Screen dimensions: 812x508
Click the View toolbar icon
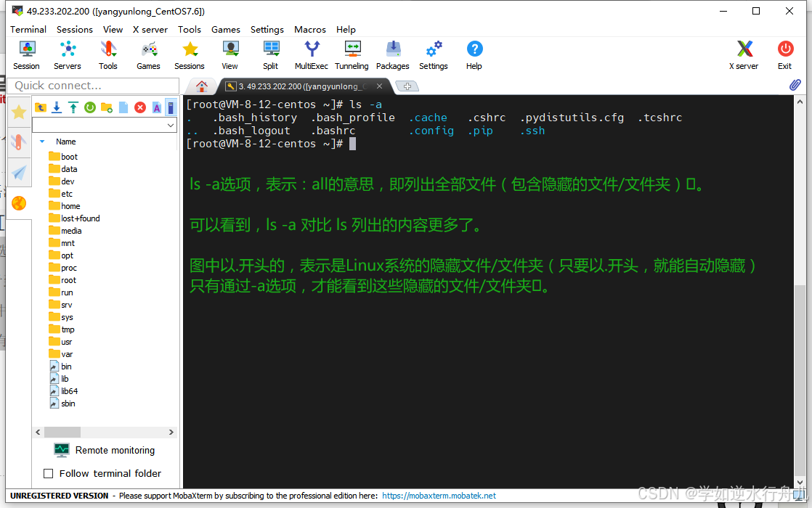pos(230,55)
